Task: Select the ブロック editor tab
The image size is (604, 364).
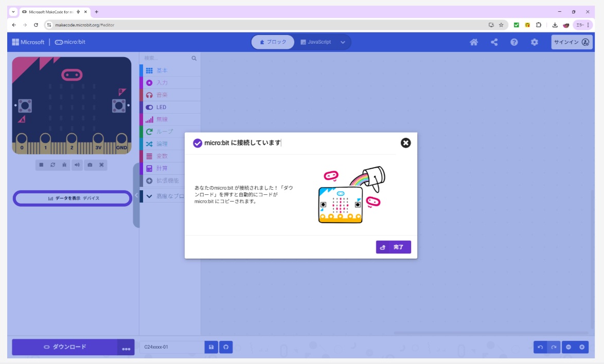Action: 273,42
